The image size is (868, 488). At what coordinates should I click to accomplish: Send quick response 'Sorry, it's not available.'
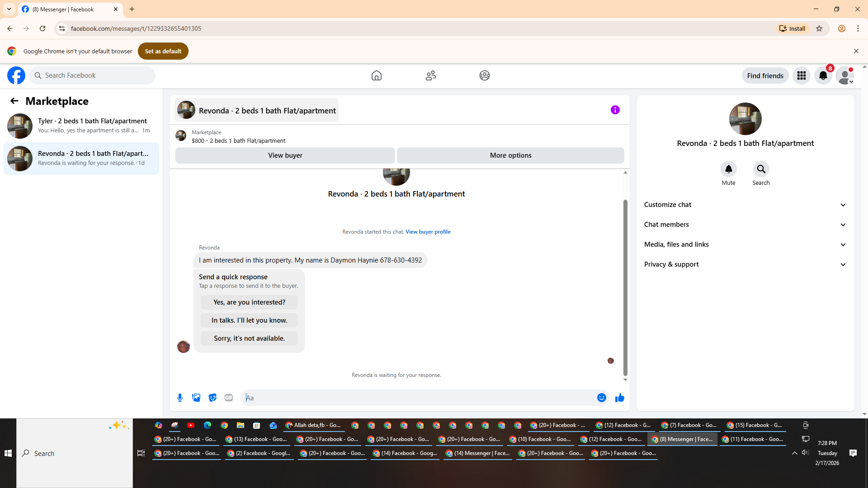249,338
